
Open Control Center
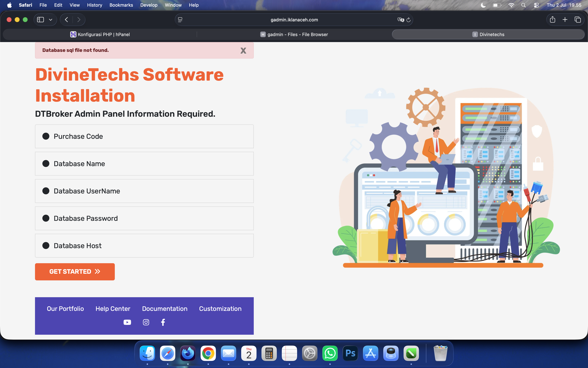point(537,5)
